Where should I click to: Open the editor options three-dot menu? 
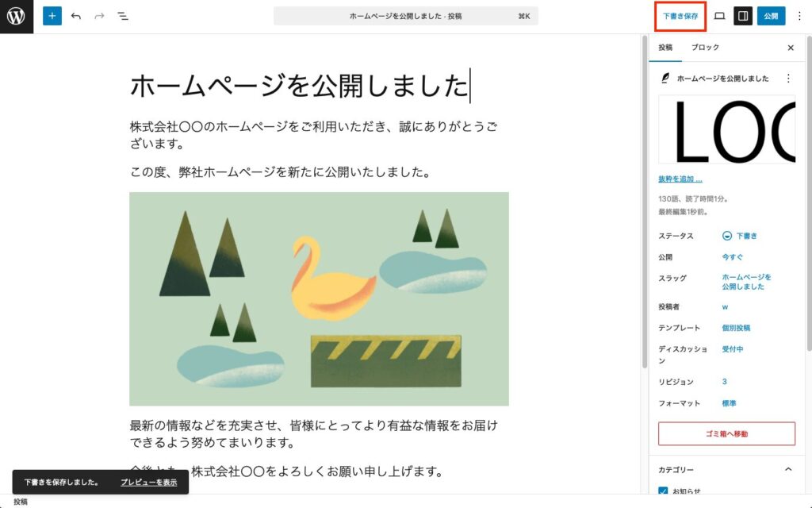[x=801, y=15]
